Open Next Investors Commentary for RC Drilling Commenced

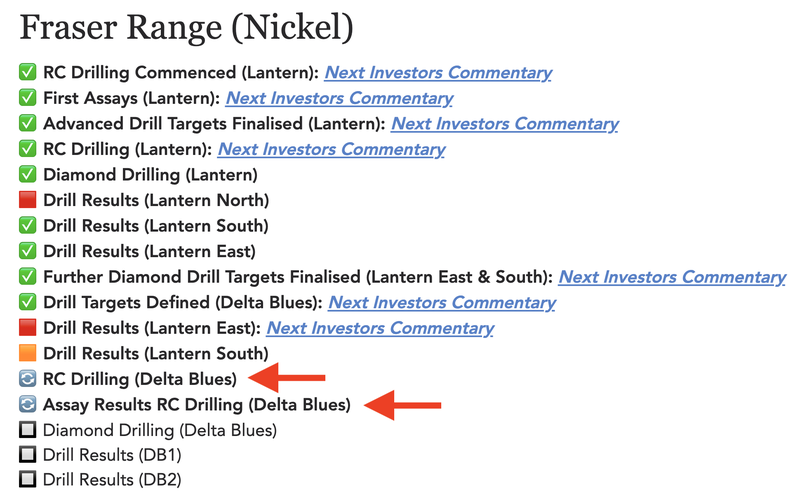click(438, 73)
